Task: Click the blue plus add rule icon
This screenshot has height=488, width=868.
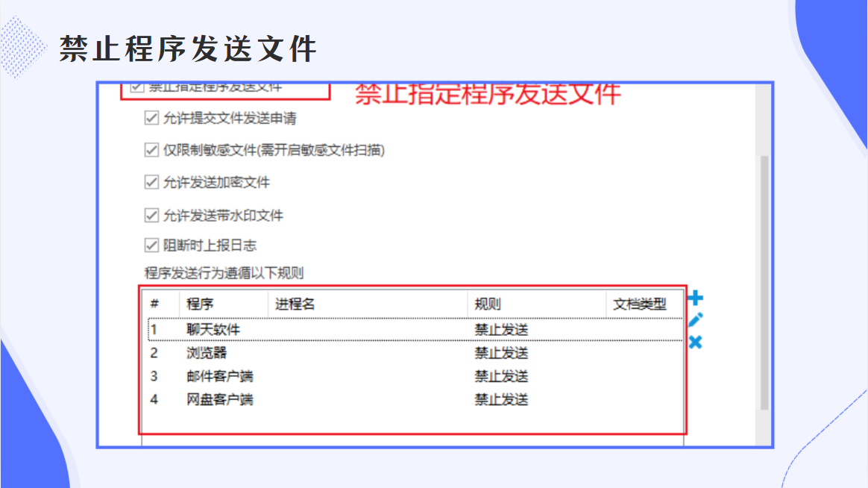Action: [x=695, y=298]
